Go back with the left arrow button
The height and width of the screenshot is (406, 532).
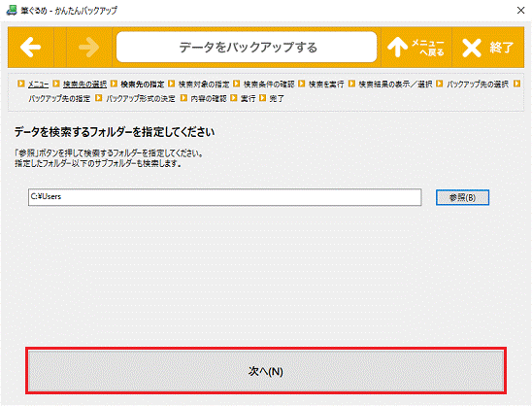click(31, 48)
